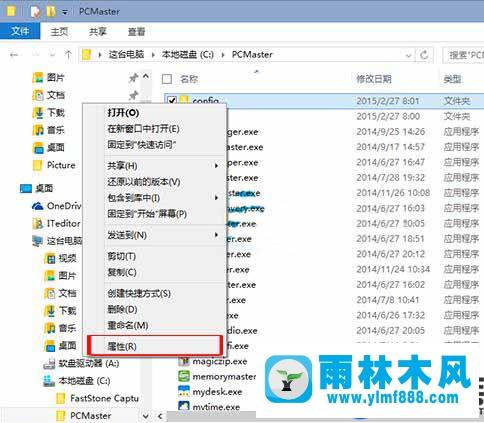The image size is (484, 423).
Task: Click the properties icon in title bar
Action: click(x=35, y=11)
